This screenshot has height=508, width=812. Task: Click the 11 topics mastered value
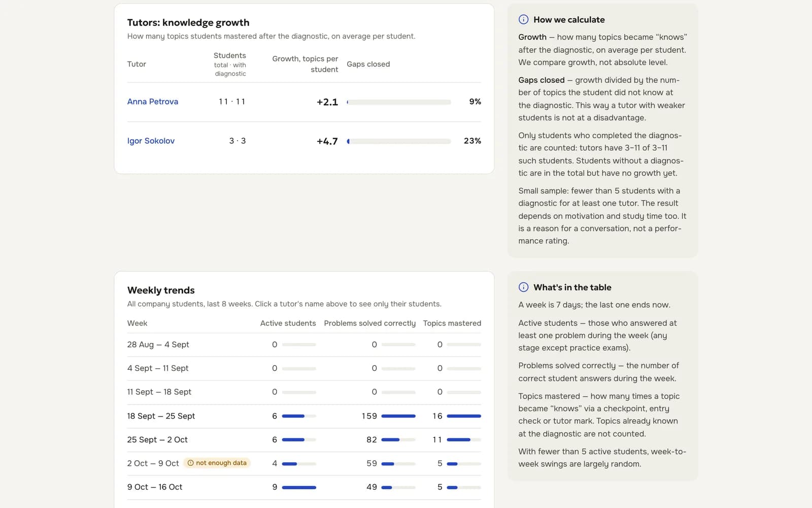[437, 440]
